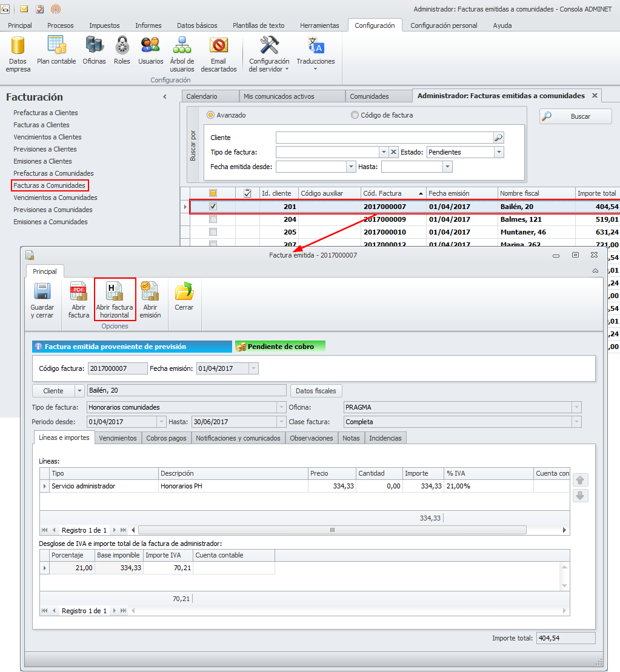Expand Fecha emitida desde date picker
The width and height of the screenshot is (620, 672).
click(351, 167)
